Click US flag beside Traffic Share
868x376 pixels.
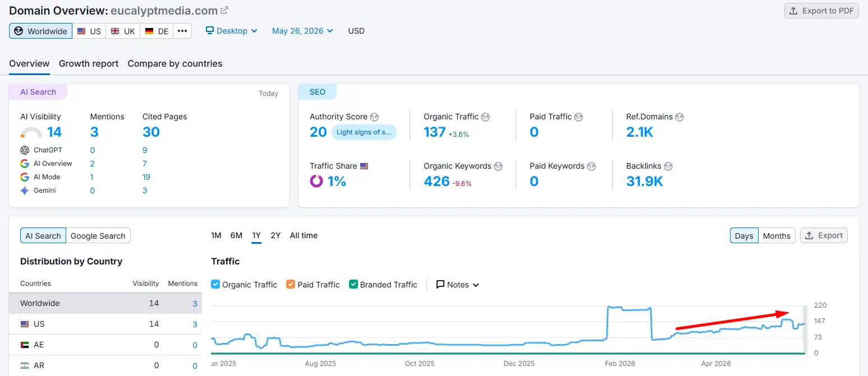364,166
